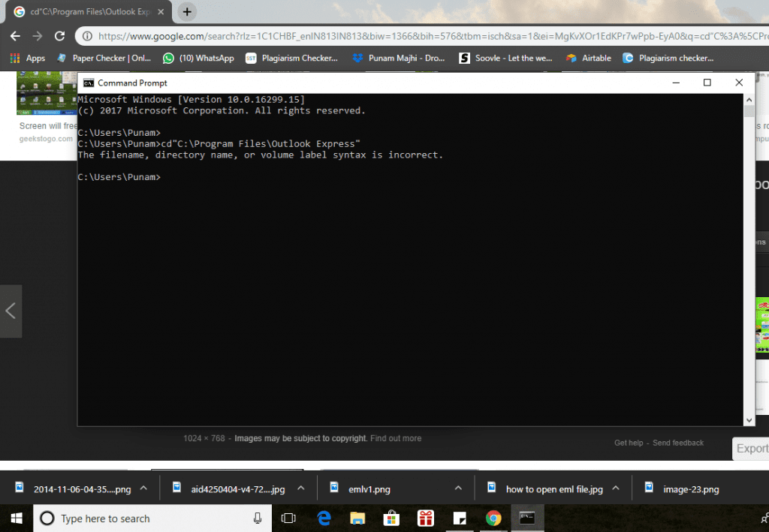Screen dimensions: 769x532
Task: Expand options for 2014-11-06 png download
Action: (x=143, y=488)
